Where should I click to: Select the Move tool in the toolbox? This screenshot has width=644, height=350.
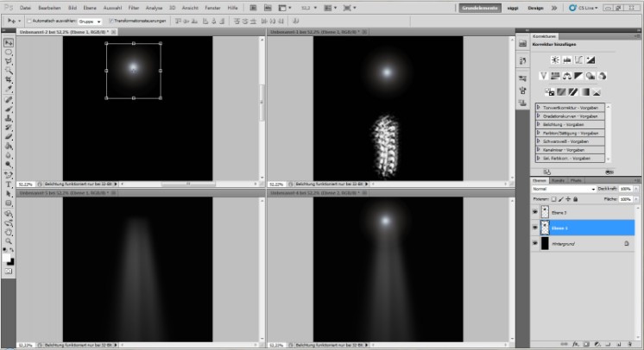coord(9,42)
